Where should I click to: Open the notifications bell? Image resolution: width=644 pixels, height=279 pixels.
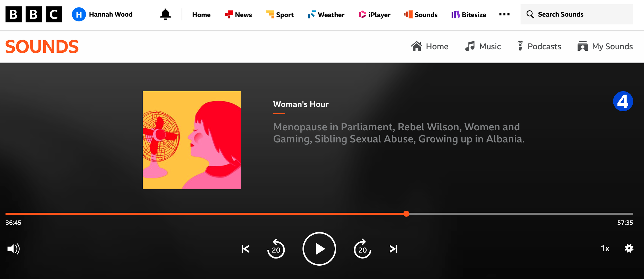pos(165,14)
